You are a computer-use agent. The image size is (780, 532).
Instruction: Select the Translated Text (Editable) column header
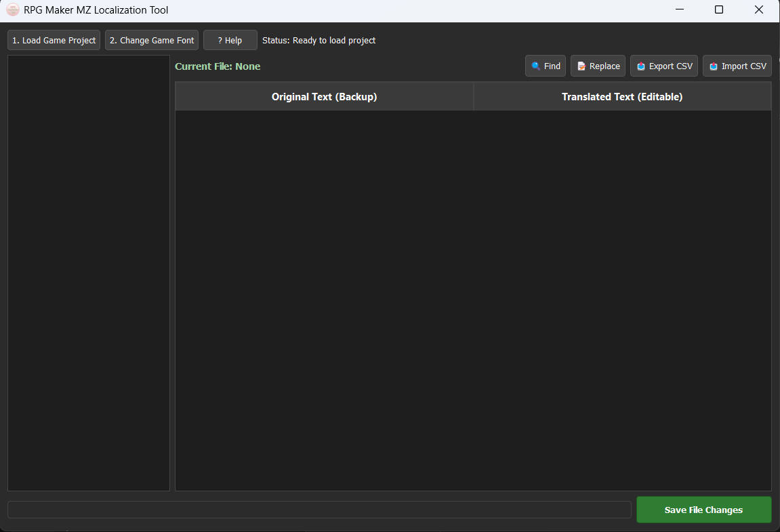coord(622,96)
